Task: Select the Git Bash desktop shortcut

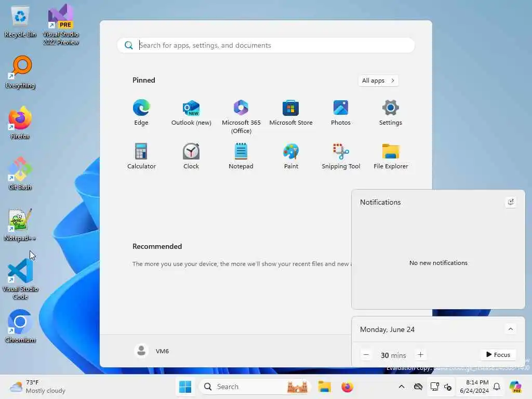Action: point(20,174)
